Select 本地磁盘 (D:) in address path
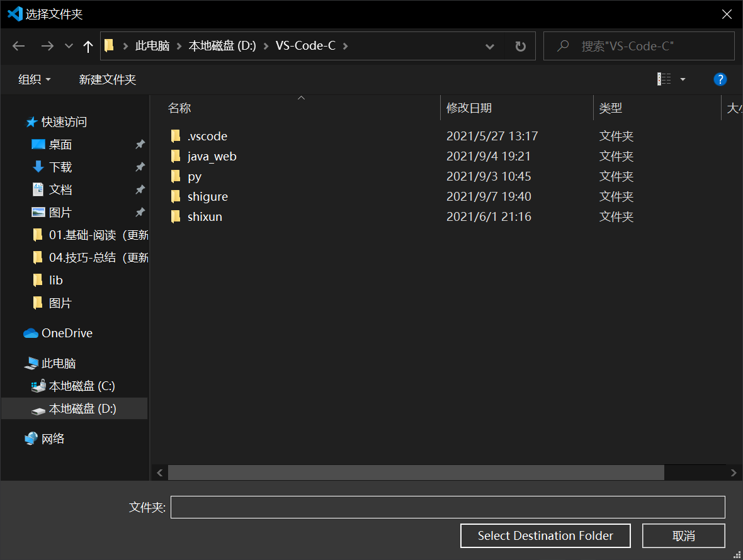Image resolution: width=743 pixels, height=560 pixels. (222, 46)
